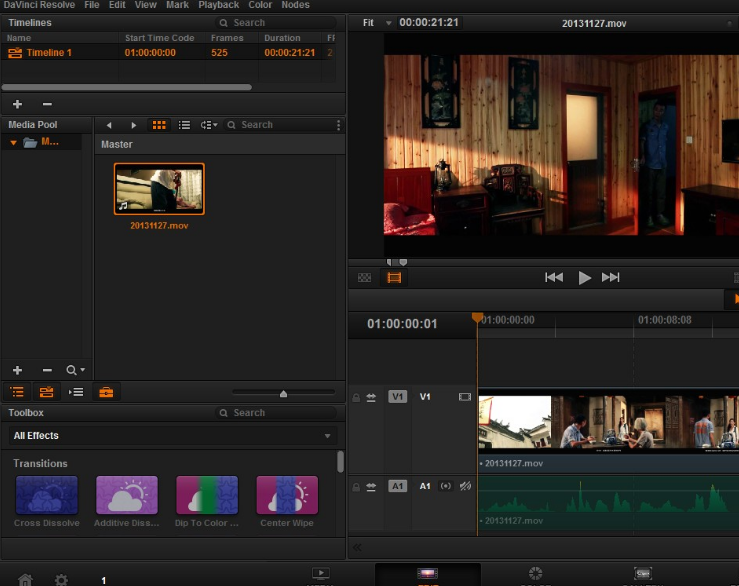
Task: Click the Media Pool search field
Action: coord(277,125)
